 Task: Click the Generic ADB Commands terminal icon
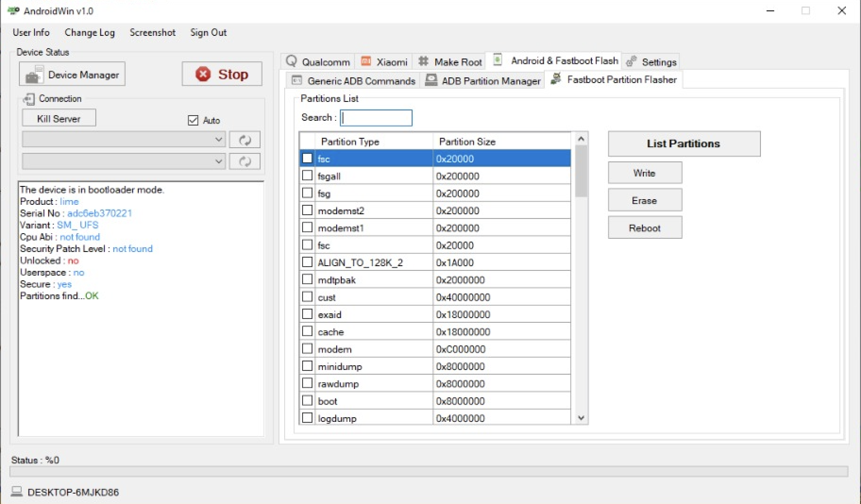297,80
